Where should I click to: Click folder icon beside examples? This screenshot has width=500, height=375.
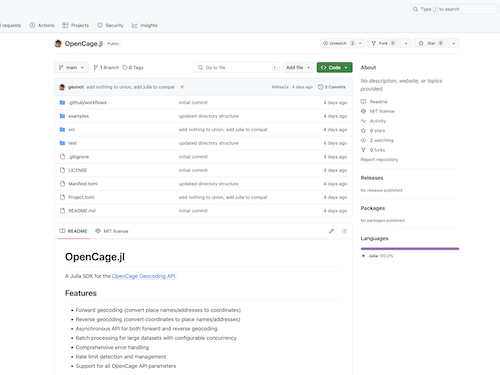[62, 116]
